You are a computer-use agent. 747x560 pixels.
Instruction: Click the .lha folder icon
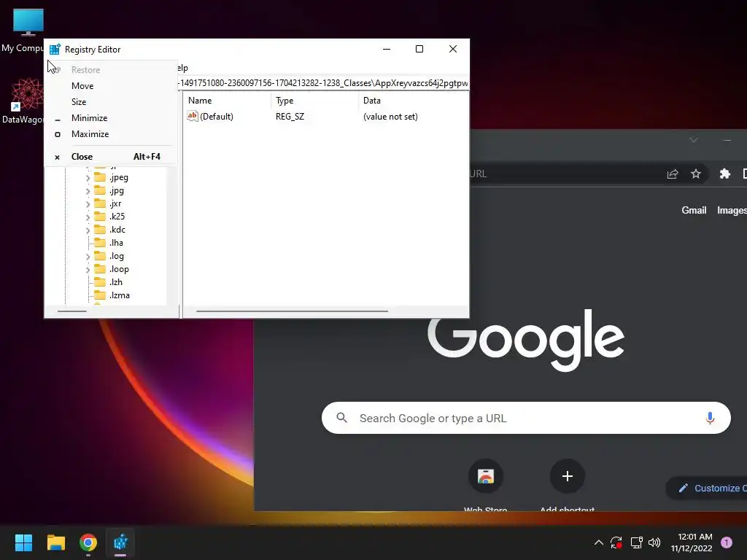point(100,243)
